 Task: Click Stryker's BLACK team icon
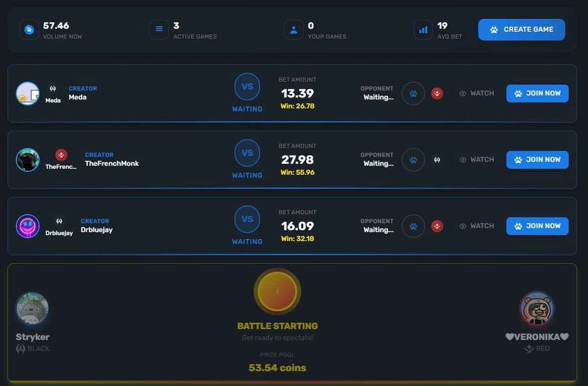pyautogui.click(x=21, y=349)
